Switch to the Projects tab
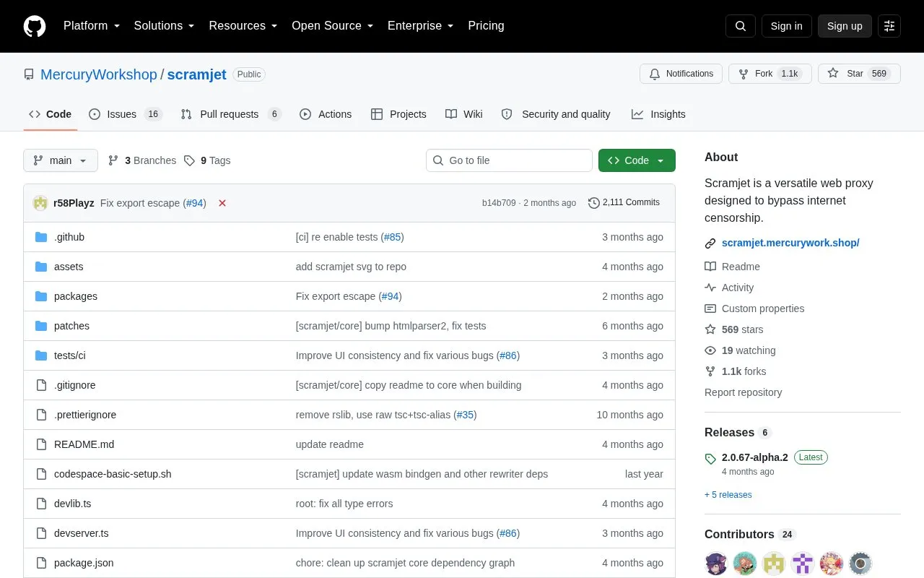Viewport: 924px width, 578px height. point(398,114)
